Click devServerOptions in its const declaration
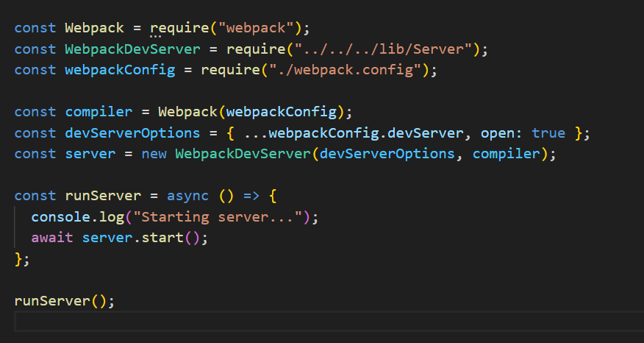 tap(132, 132)
